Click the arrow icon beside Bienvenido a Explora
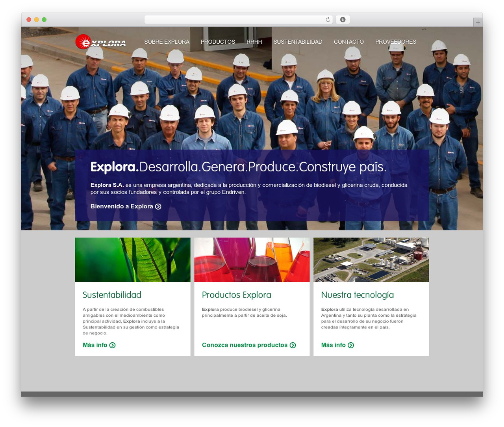This screenshot has height=427, width=504. click(158, 206)
